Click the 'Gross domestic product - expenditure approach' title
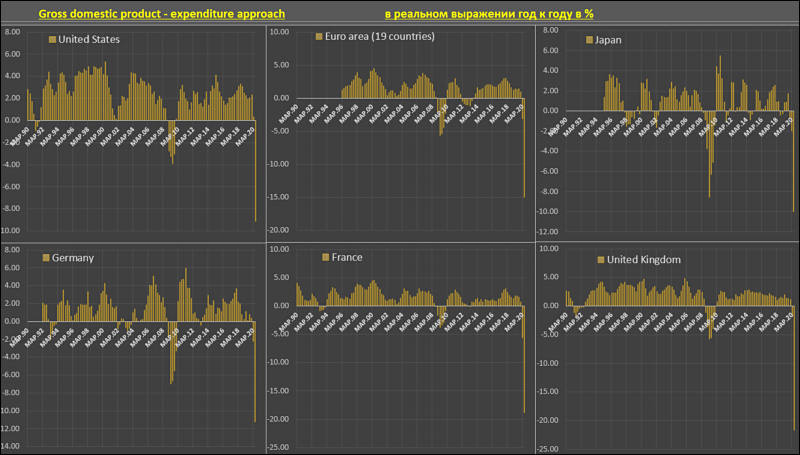The width and height of the screenshot is (800, 455). pos(162,14)
